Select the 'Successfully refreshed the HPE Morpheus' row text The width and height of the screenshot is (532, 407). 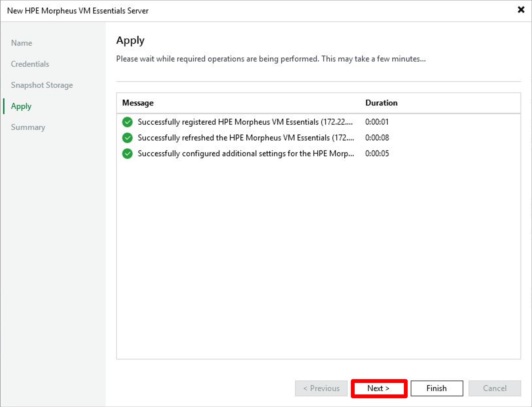coord(246,138)
